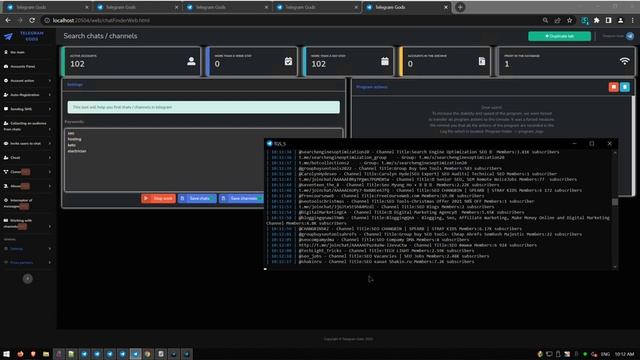Image resolution: width=640 pixels, height=360 pixels.
Task: Switch to the third Telegram Gods browser tab
Action: pyautogui.click(x=227, y=7)
